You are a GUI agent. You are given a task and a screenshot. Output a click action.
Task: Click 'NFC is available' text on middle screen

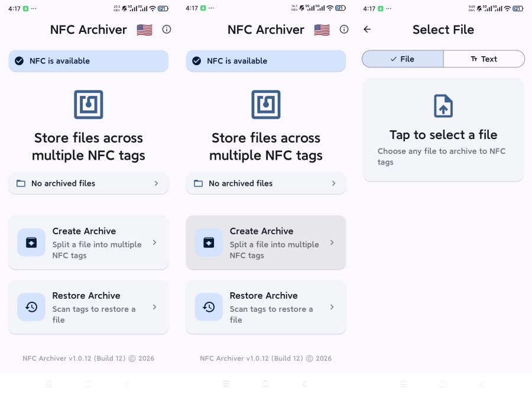(x=237, y=61)
